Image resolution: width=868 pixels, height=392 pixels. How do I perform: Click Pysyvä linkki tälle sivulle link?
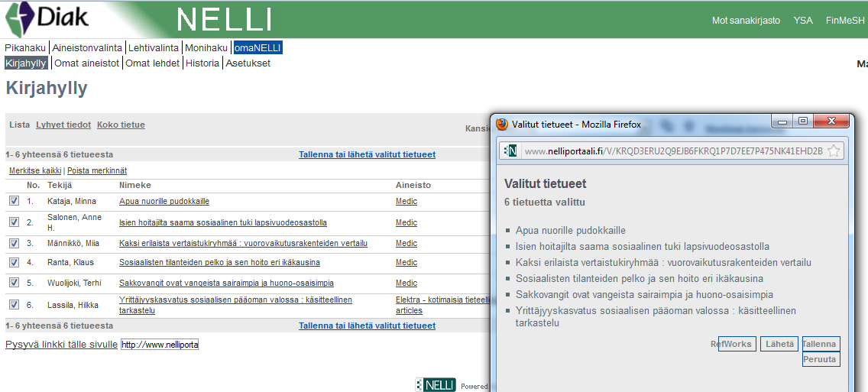point(61,345)
